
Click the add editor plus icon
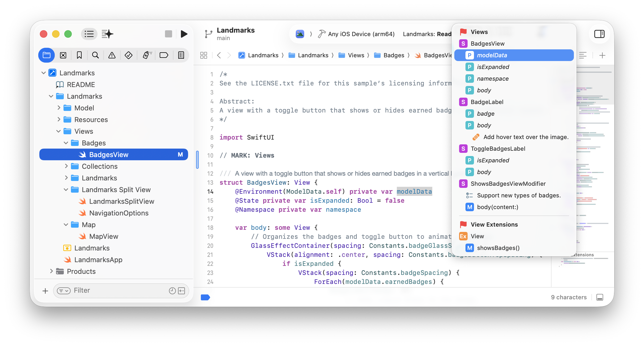point(602,55)
